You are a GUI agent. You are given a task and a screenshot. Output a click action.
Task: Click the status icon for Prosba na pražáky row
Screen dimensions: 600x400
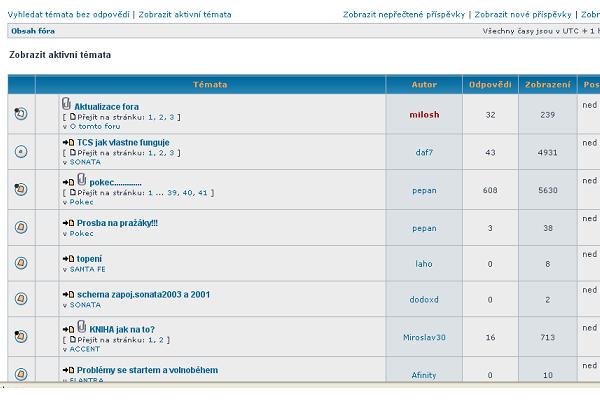(x=21, y=227)
